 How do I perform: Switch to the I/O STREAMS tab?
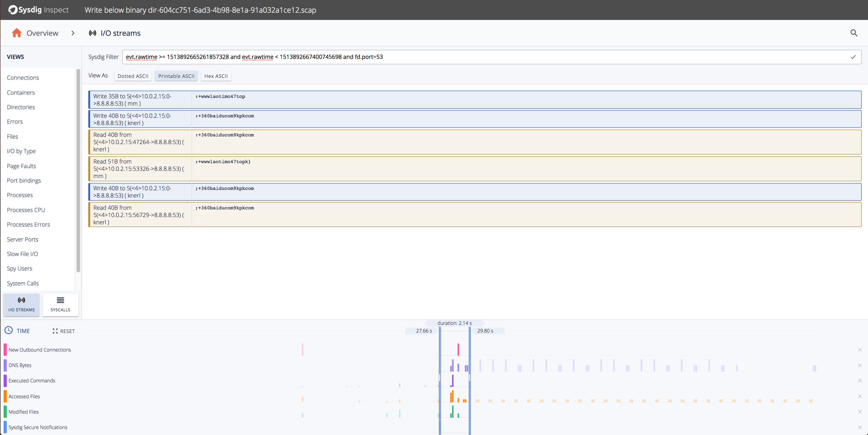[21, 305]
